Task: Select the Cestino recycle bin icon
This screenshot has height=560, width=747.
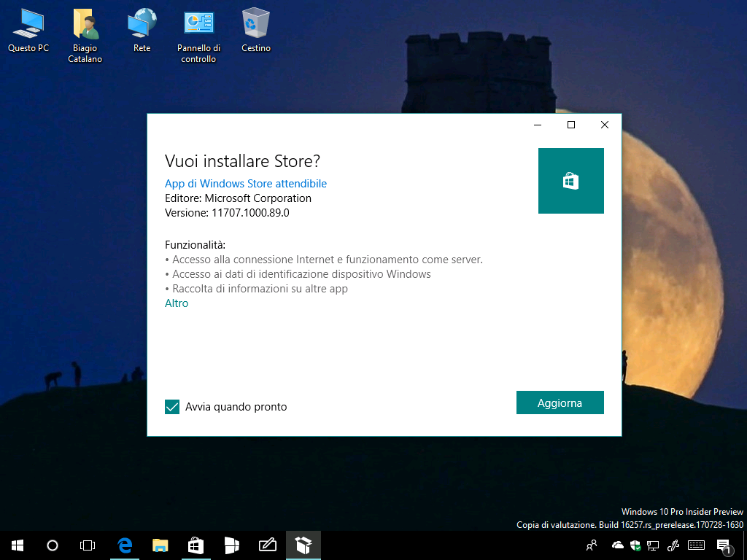Action: click(256, 29)
